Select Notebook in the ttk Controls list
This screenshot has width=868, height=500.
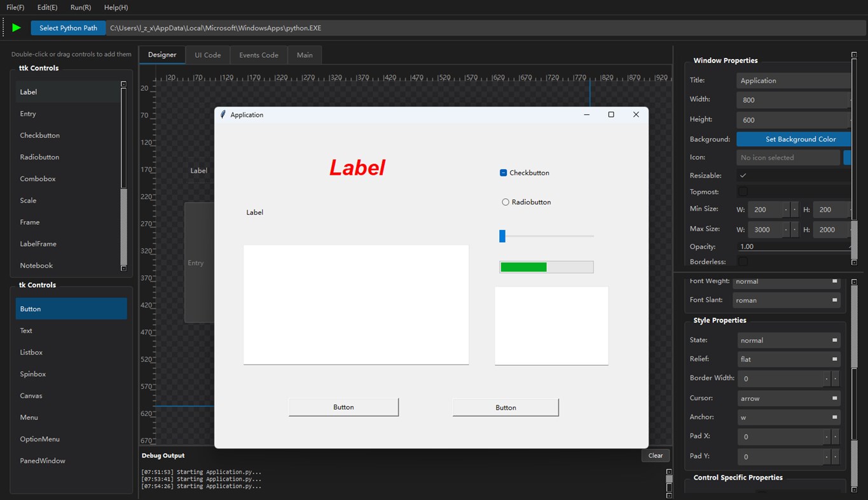click(67, 266)
